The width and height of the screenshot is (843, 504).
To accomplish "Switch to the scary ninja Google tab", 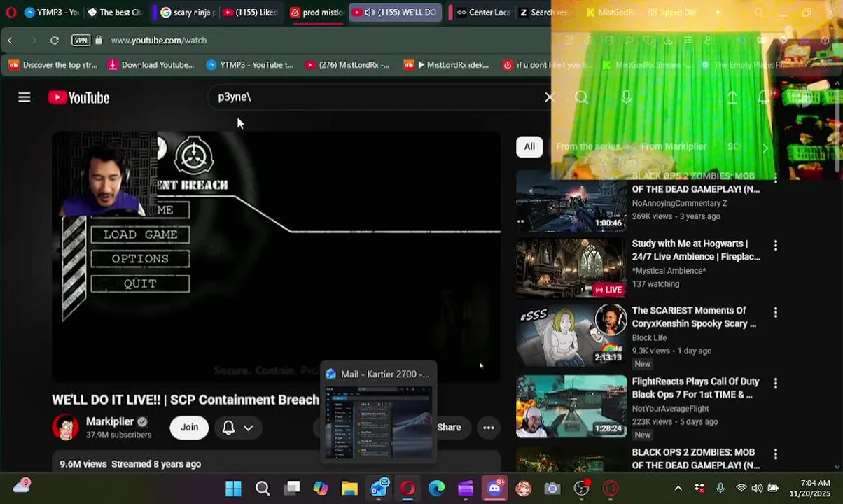I will pyautogui.click(x=187, y=13).
